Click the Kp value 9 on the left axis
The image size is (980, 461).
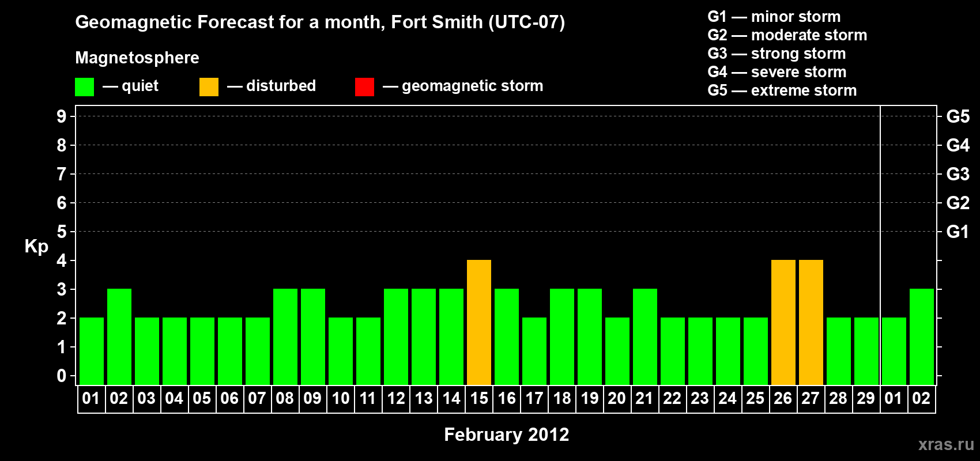[x=62, y=116]
